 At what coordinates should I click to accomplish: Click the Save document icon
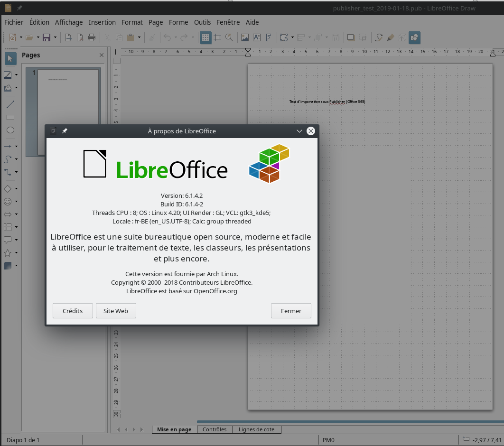pos(47,37)
